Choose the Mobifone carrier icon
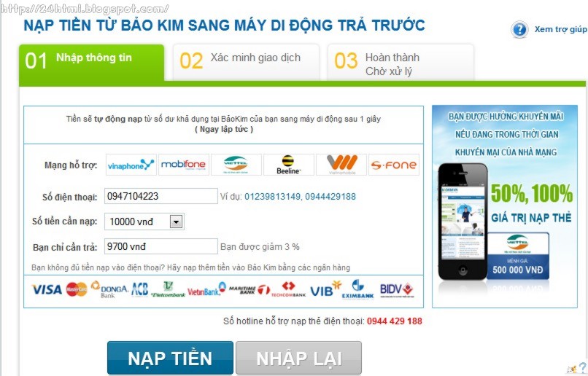Viewport: 588px width, 376px height. [183, 165]
